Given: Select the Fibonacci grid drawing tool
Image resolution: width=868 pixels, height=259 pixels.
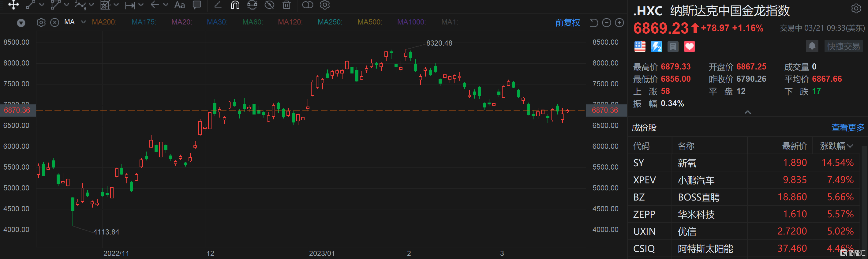Looking at the screenshot, I should point(106,5).
